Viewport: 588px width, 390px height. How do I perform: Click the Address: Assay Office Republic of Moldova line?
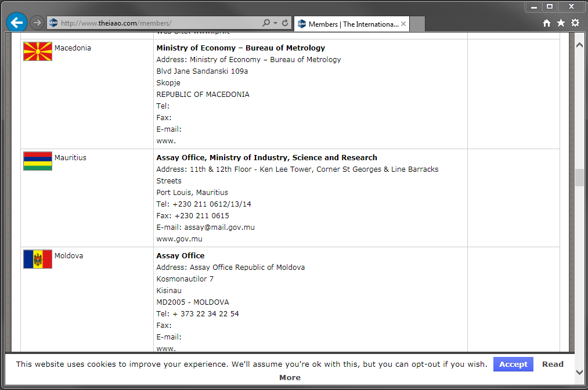pos(230,268)
